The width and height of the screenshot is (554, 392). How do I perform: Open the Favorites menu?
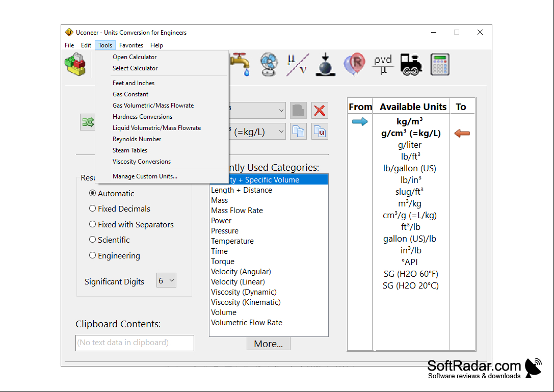(x=131, y=45)
